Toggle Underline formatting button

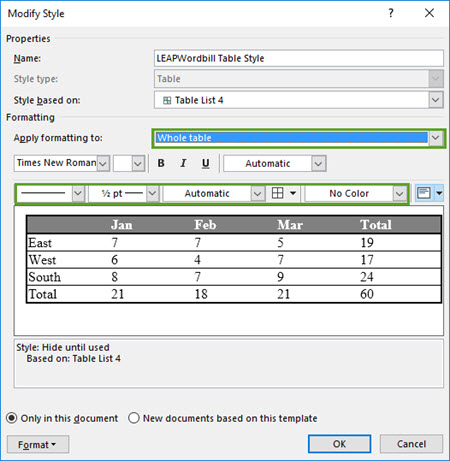[x=206, y=163]
